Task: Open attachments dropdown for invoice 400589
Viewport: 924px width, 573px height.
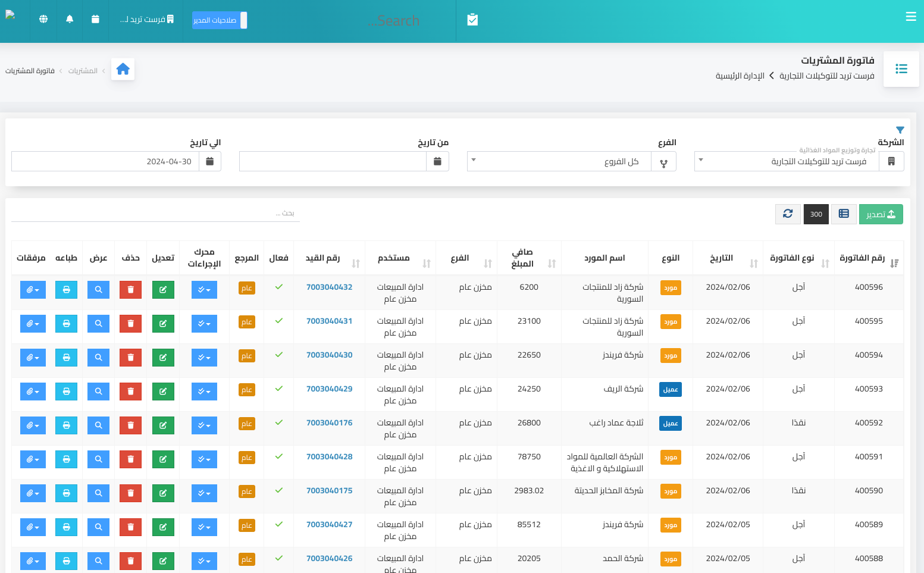Action: pos(33,527)
